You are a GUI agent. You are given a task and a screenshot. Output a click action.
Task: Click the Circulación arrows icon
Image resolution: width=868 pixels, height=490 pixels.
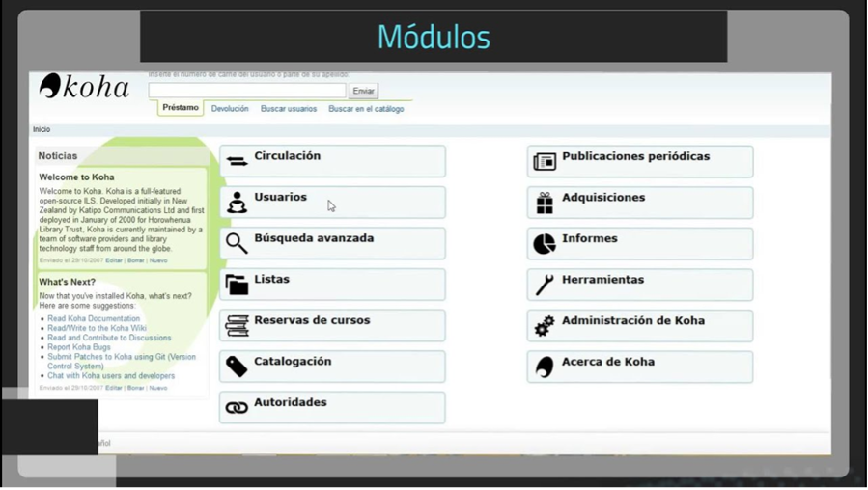[237, 161]
